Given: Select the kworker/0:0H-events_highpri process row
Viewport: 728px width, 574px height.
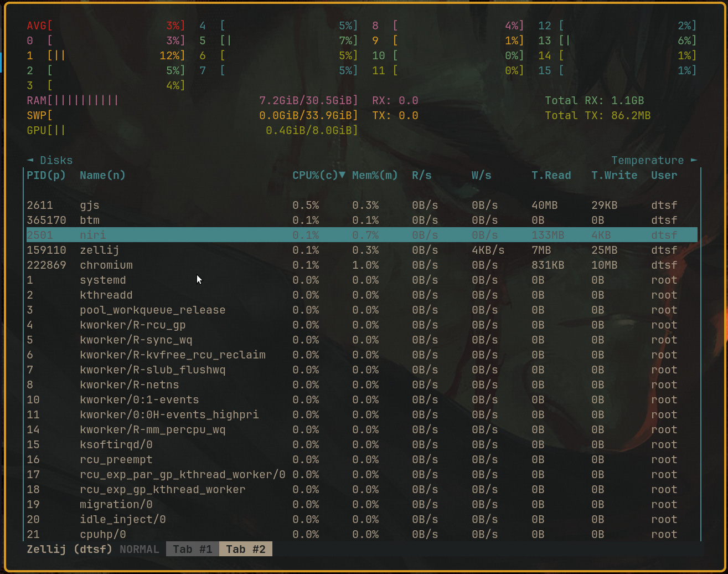Looking at the screenshot, I should pyautogui.click(x=362, y=415).
